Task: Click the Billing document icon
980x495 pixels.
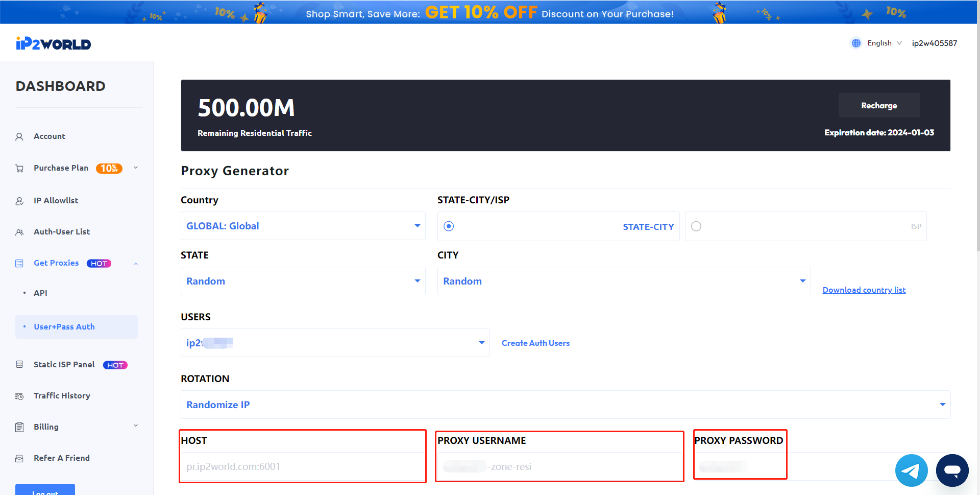Action: tap(19, 427)
